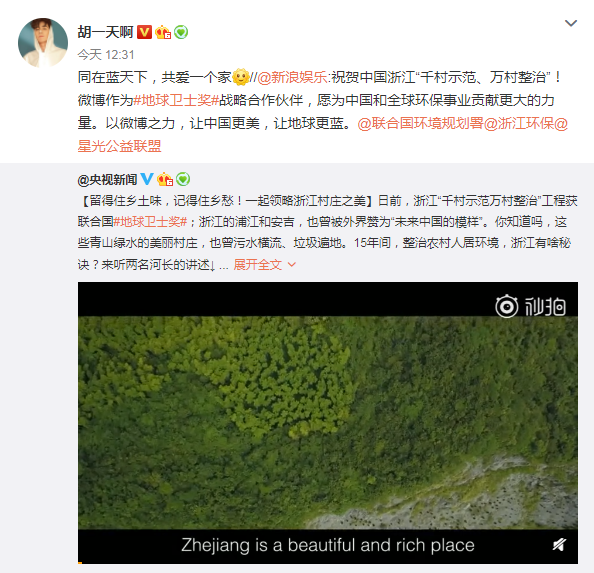Unmute the video with speaker icon
Image resolution: width=594 pixels, height=573 pixels.
pyautogui.click(x=559, y=545)
